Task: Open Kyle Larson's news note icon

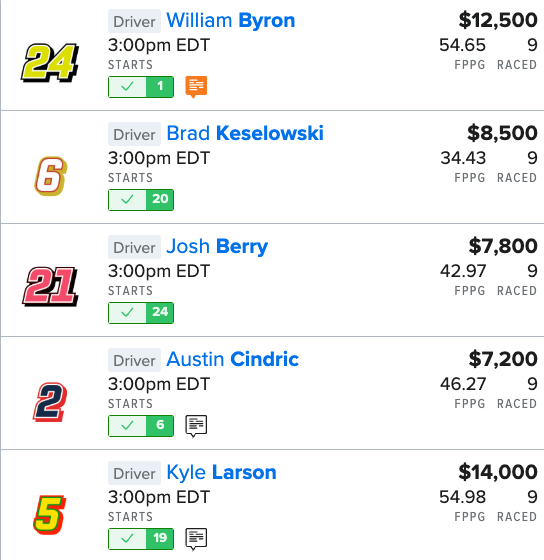Action: click(196, 539)
